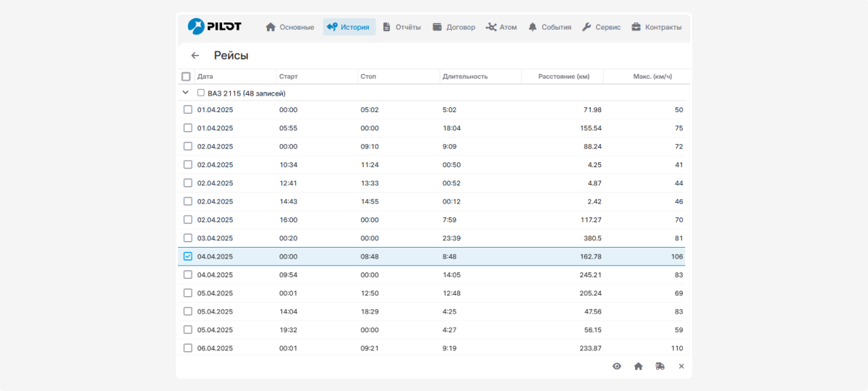Open the События notifications tab
This screenshot has width=868, height=391.
point(549,28)
